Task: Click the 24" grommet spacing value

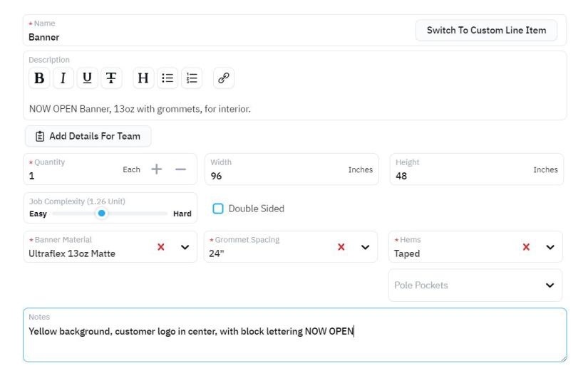Action: (217, 253)
